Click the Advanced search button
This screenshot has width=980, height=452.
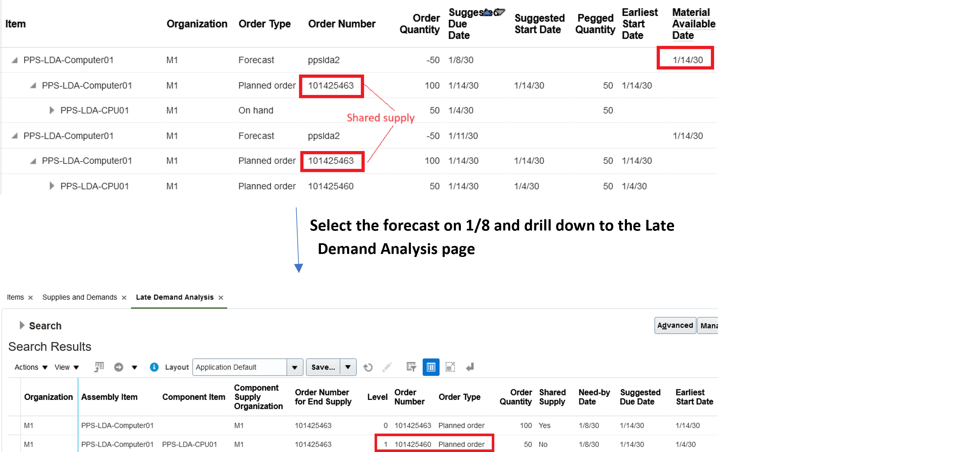pos(675,326)
